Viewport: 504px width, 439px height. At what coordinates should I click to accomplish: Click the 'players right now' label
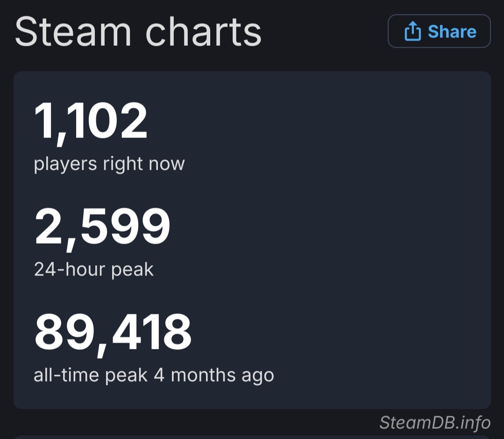click(x=109, y=164)
